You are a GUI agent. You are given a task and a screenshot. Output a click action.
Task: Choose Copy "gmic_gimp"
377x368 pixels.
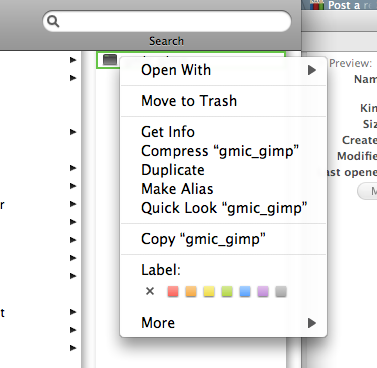click(223, 239)
